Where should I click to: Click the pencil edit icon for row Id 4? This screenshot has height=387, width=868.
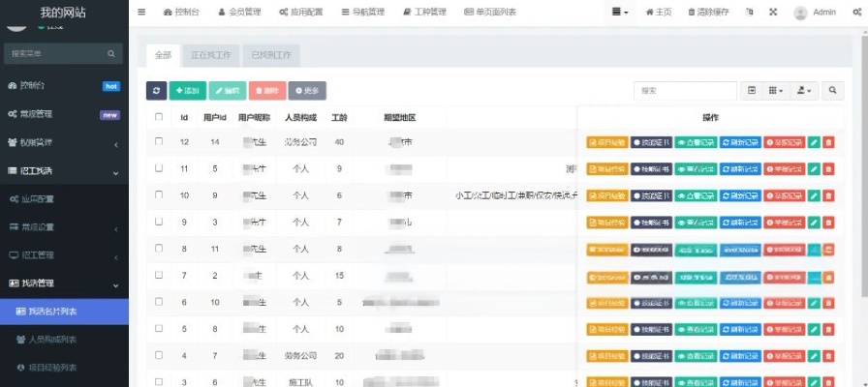click(x=814, y=356)
